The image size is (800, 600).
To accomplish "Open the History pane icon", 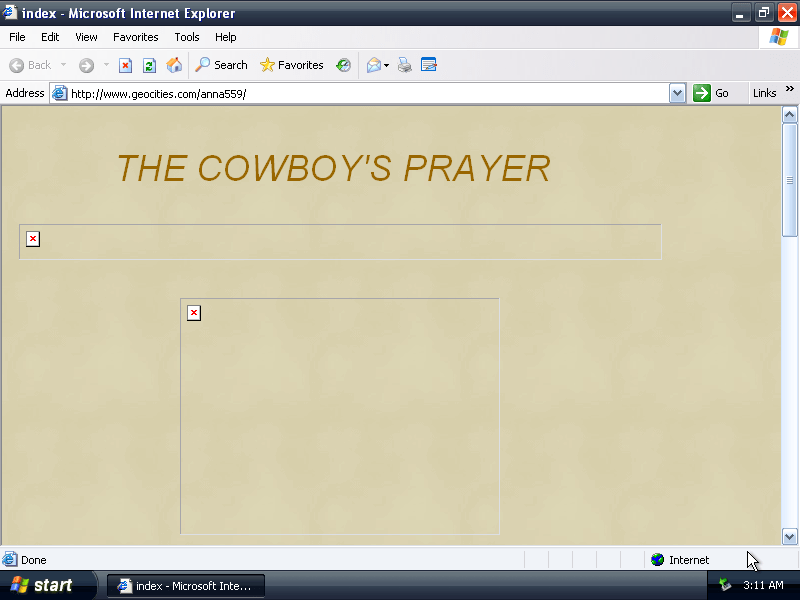I will 343,65.
